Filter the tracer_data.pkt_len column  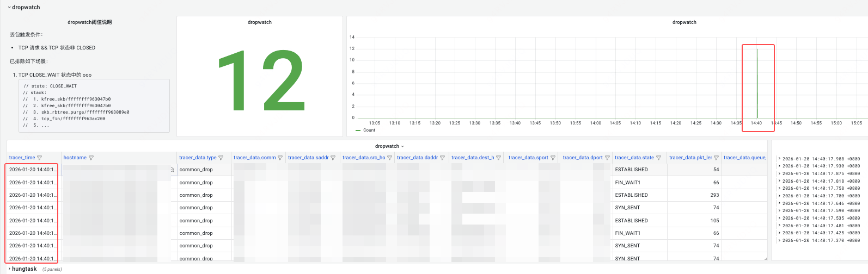pos(716,158)
